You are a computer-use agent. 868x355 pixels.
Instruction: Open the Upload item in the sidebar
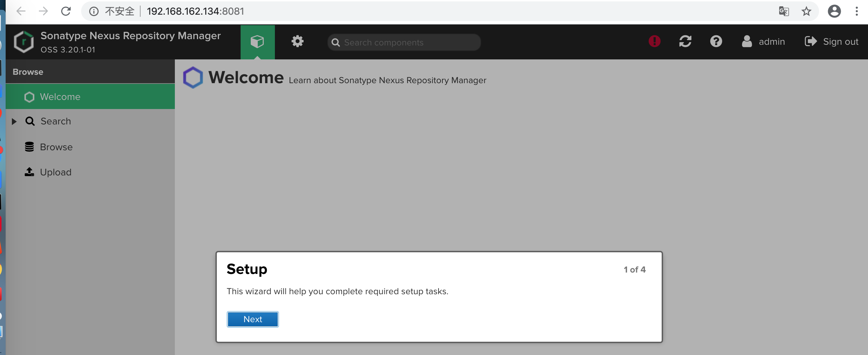pos(56,172)
